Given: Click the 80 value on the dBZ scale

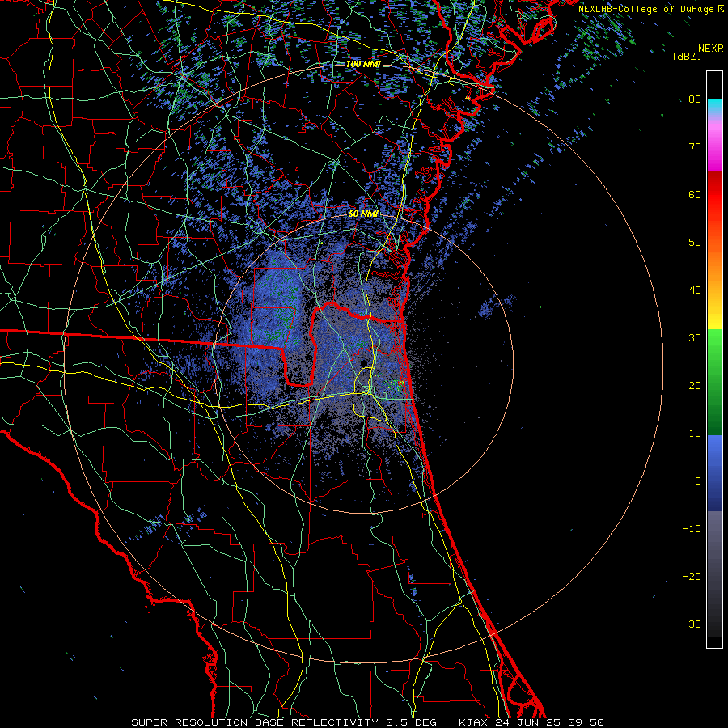Looking at the screenshot, I should pyautogui.click(x=695, y=99).
